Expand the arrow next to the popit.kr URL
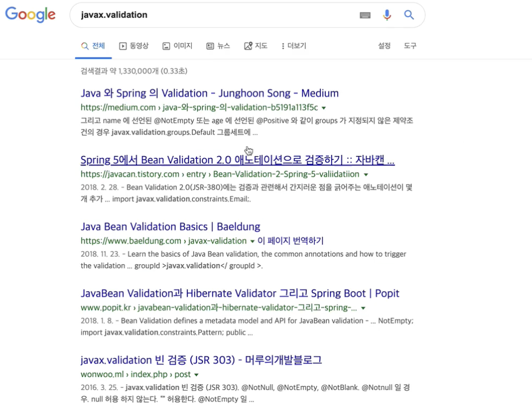Screen dimensions: 532x410 click(363, 308)
